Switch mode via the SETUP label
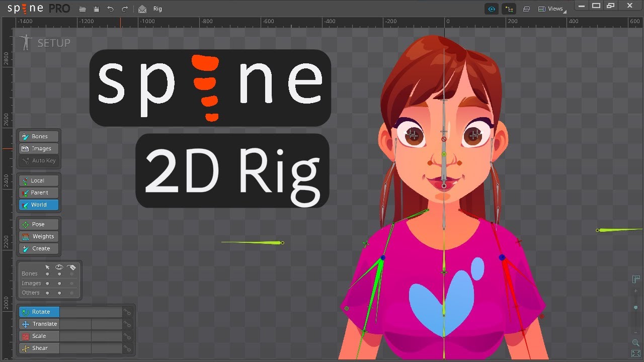This screenshot has width=644, height=362. 54,43
